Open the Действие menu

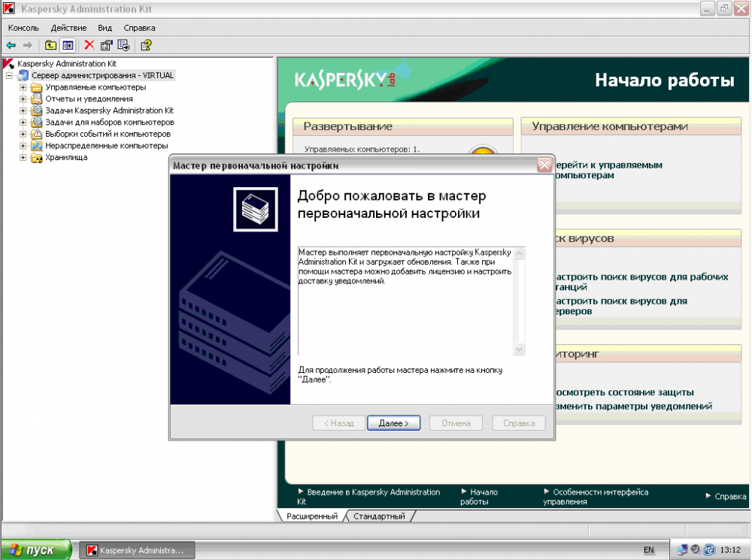68,28
